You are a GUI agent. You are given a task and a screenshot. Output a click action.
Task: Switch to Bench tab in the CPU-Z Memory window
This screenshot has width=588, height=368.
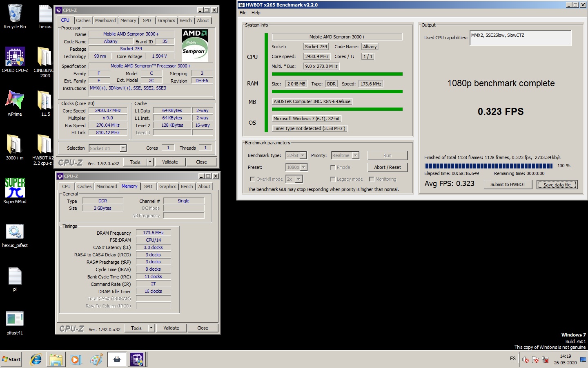point(187,186)
